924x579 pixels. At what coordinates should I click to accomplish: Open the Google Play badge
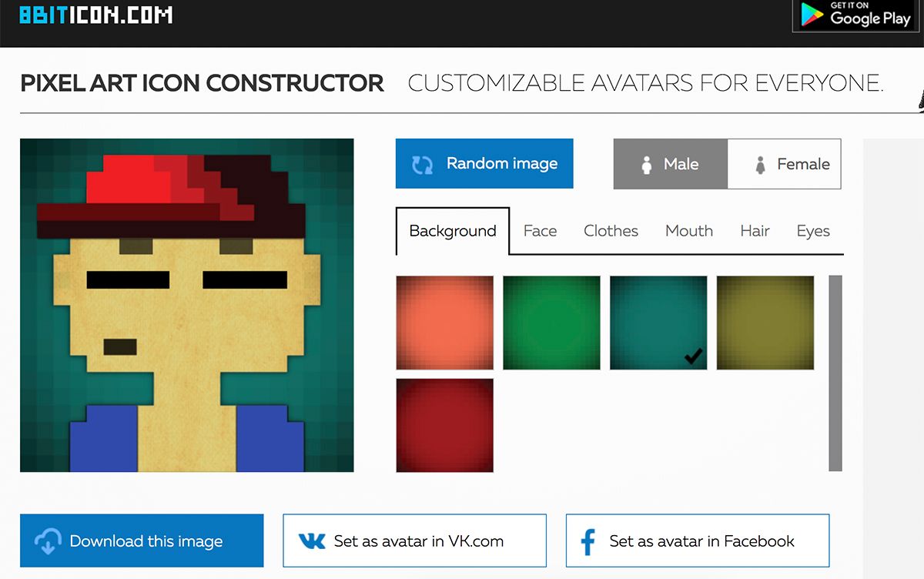point(856,15)
